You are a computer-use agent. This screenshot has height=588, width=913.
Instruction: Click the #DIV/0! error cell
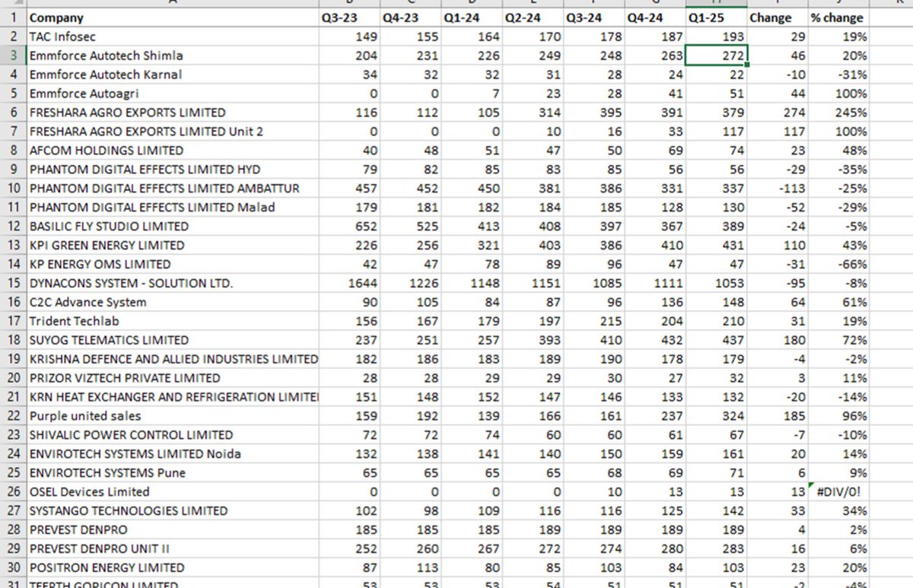pos(839,491)
